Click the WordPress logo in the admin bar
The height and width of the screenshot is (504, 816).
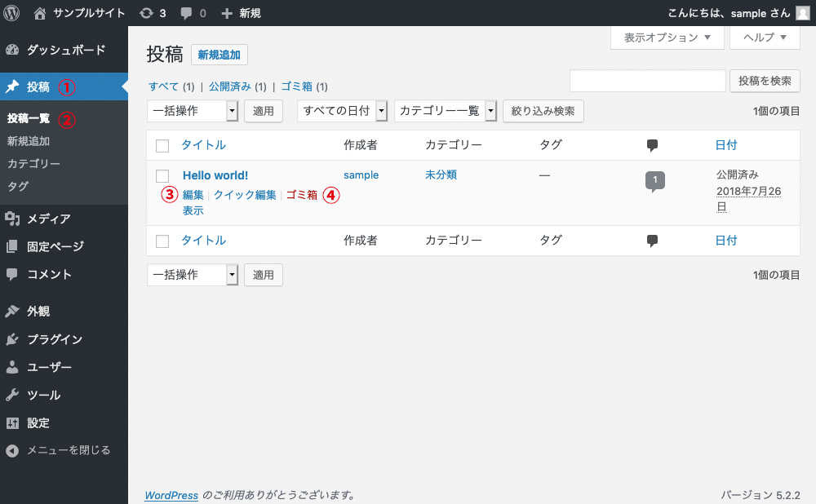pos(11,12)
